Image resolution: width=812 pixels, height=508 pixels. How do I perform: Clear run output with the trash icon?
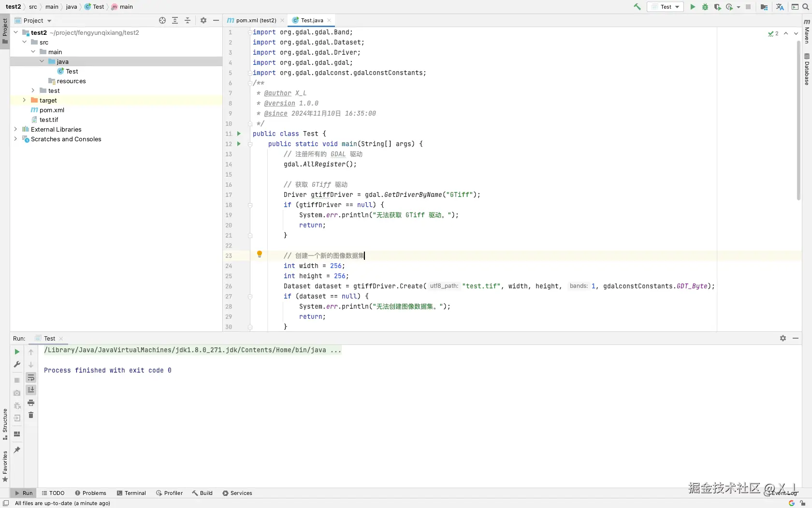31,416
